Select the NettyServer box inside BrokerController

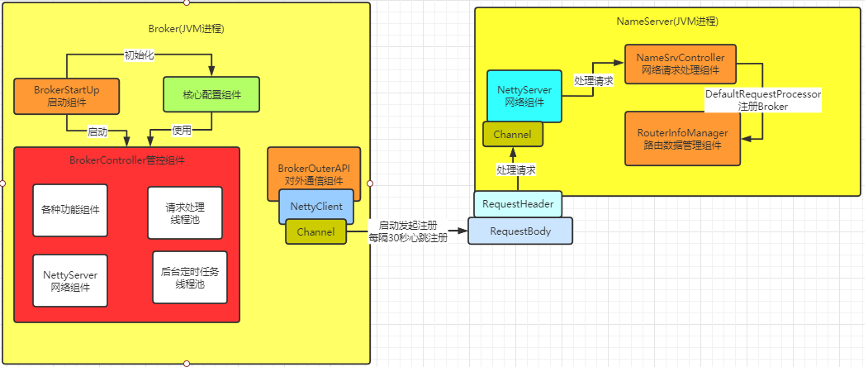[x=70, y=280]
